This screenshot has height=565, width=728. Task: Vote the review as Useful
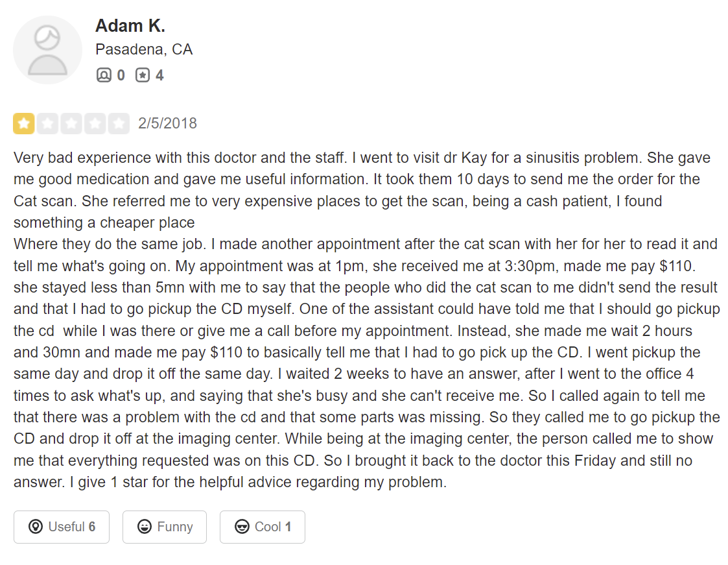[x=62, y=527]
